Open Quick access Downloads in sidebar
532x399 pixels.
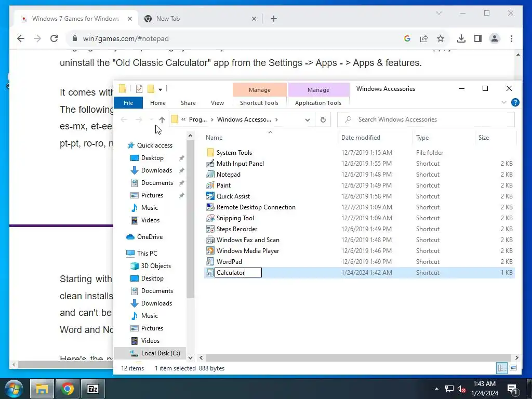point(156,170)
